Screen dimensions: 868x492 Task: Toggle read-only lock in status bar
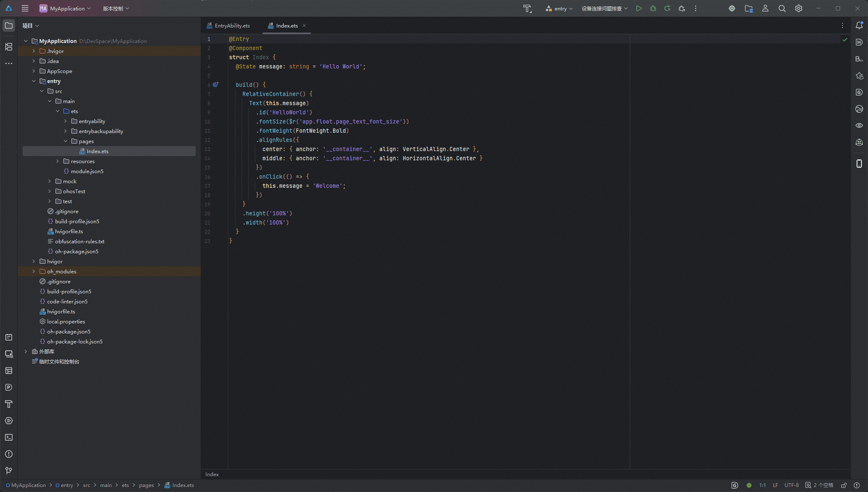click(844, 485)
